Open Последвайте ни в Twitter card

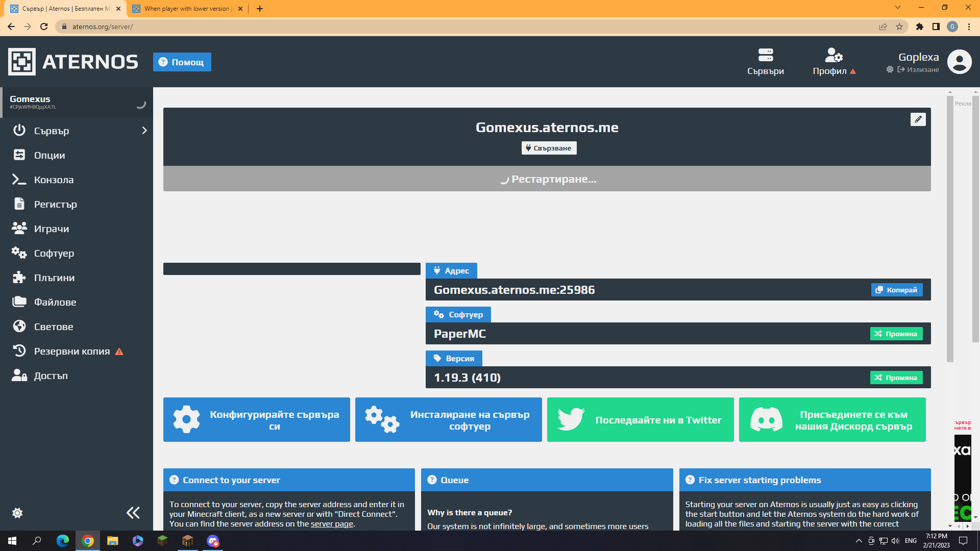[x=641, y=420]
